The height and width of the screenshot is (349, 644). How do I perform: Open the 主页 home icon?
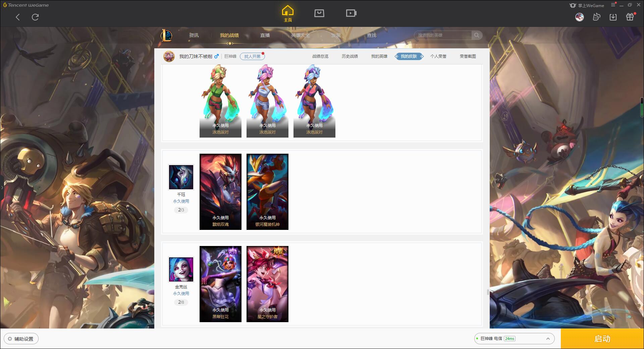pyautogui.click(x=288, y=14)
